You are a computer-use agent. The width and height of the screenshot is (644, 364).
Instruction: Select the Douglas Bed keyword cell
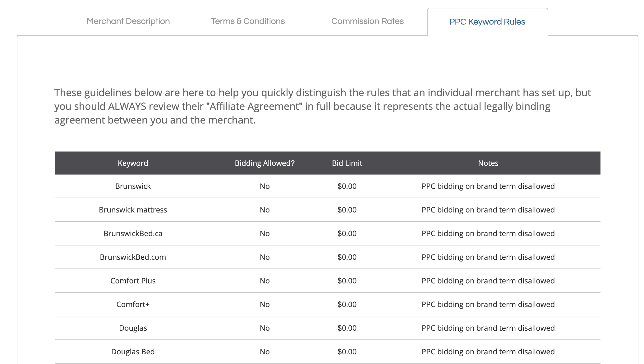[x=133, y=352]
